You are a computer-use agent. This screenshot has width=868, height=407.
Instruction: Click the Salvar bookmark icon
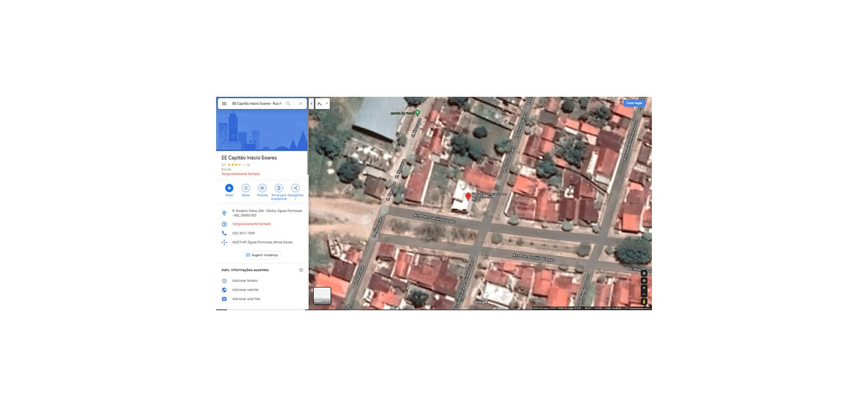pyautogui.click(x=245, y=188)
